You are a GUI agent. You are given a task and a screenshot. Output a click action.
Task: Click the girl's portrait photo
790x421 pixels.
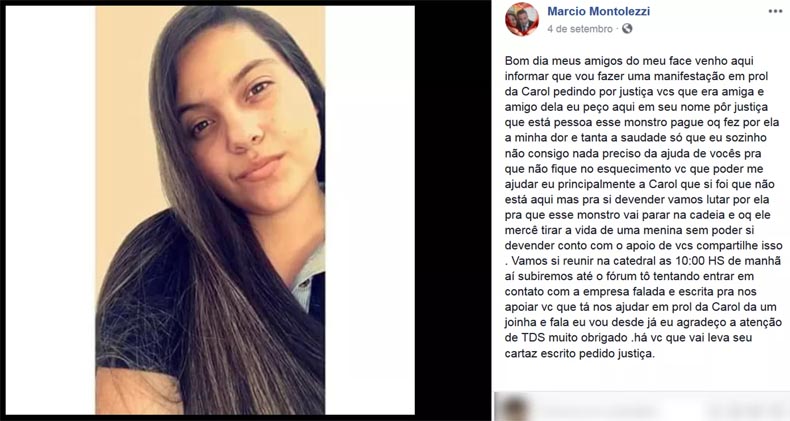click(210, 210)
